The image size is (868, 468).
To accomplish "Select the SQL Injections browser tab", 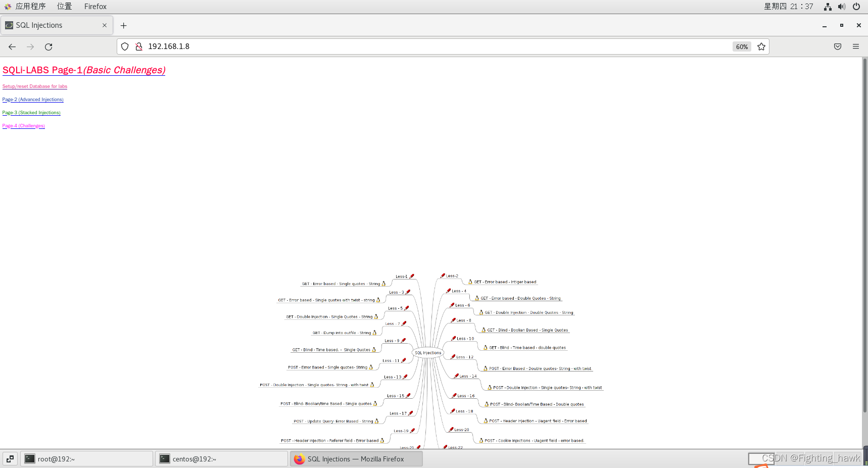I will click(57, 25).
